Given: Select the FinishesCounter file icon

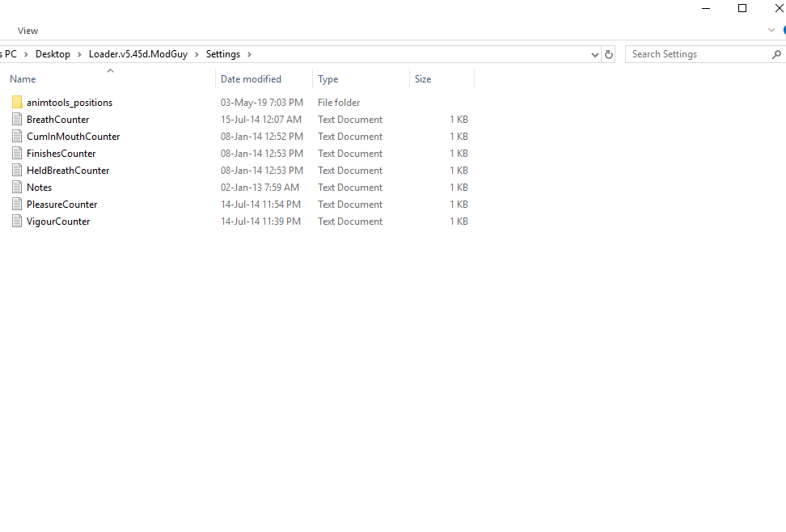Looking at the screenshot, I should pos(17,154).
